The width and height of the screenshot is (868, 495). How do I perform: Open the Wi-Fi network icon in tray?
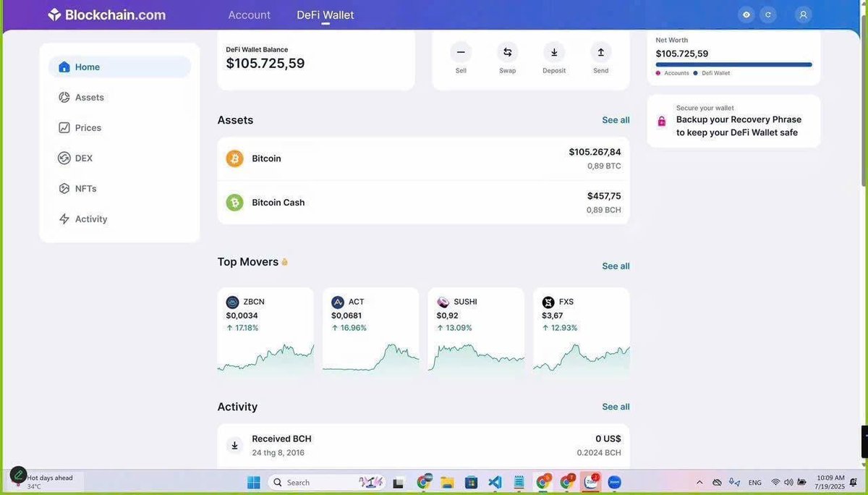click(775, 482)
